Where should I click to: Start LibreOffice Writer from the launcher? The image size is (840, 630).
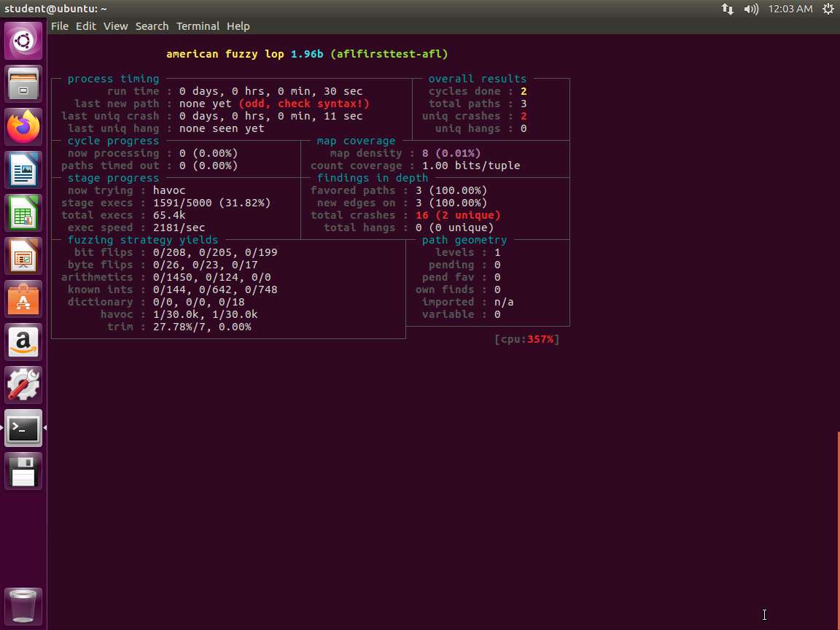coord(23,171)
